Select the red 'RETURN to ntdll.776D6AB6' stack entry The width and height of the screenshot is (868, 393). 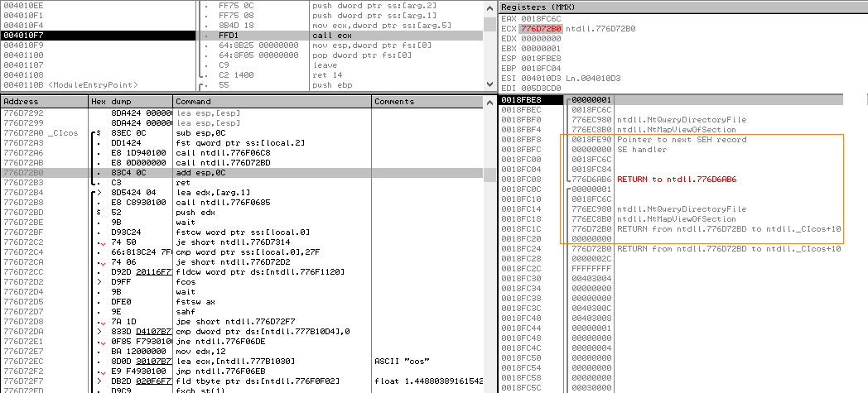click(x=677, y=180)
